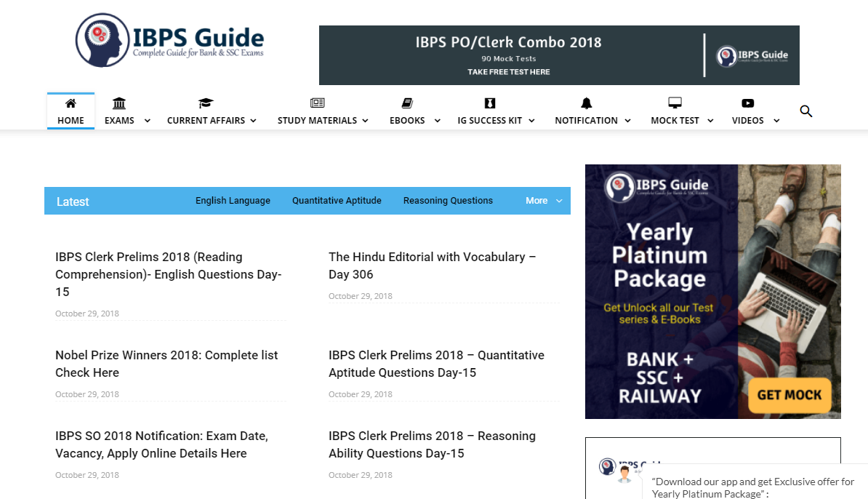Expand the Current Affairs dropdown arrow
Viewport: 868px width, 499px height.
coord(254,121)
